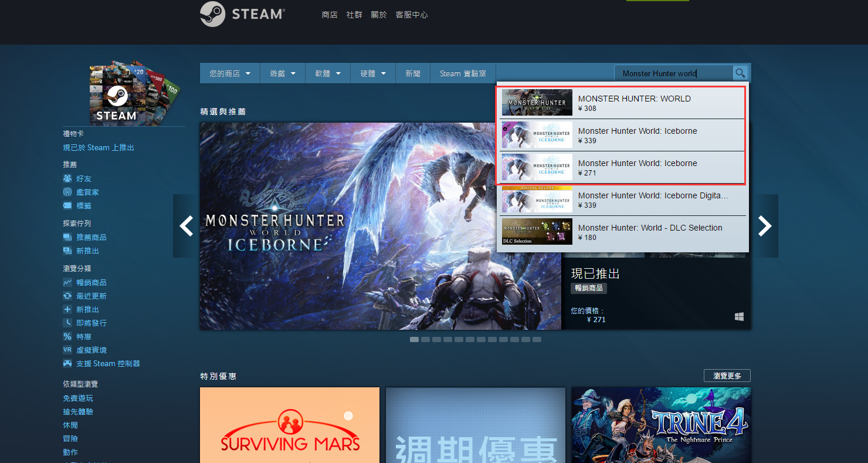Click the search field containing Monster Hunter world

pos(673,73)
